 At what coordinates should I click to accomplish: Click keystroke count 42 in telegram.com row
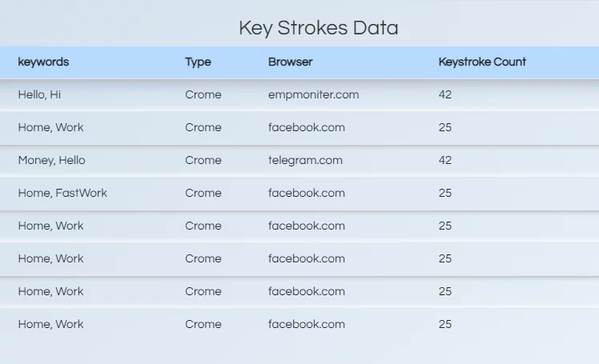445,160
